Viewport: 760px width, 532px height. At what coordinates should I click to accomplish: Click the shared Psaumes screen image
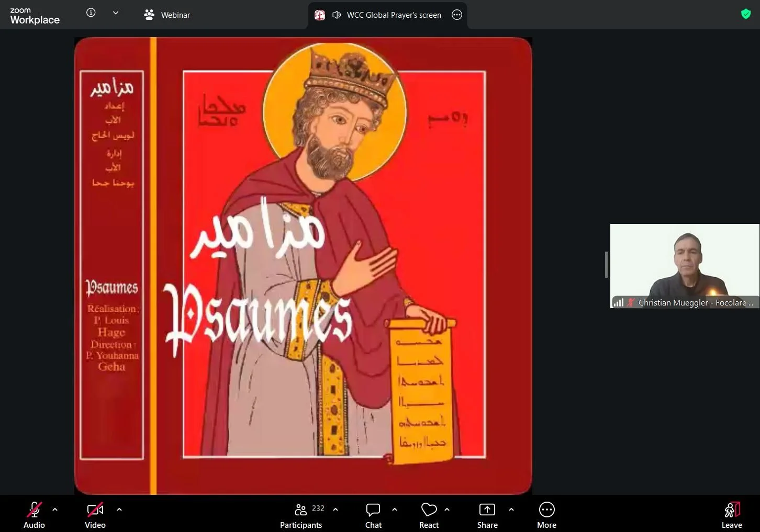(x=303, y=266)
